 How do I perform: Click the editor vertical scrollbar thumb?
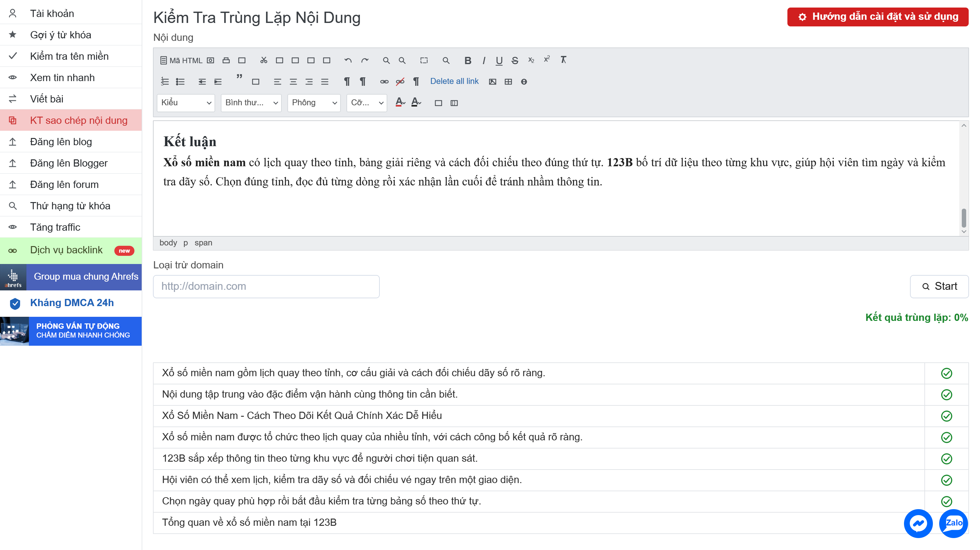pyautogui.click(x=964, y=217)
